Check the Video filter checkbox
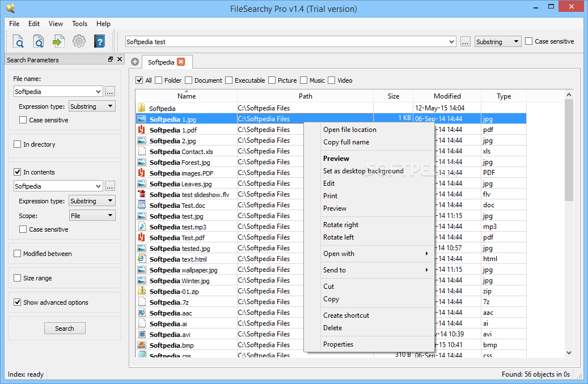 [x=332, y=80]
